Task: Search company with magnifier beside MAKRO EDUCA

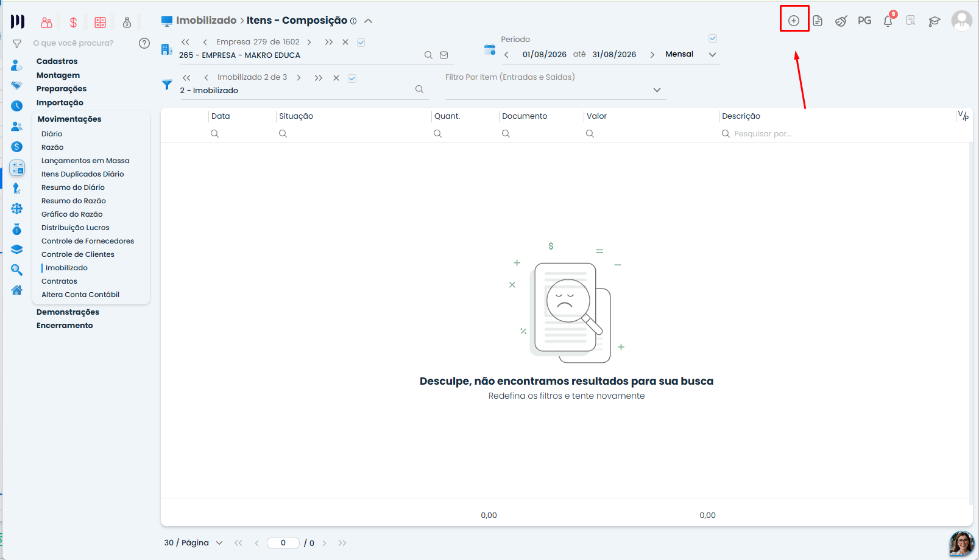Action: point(428,55)
